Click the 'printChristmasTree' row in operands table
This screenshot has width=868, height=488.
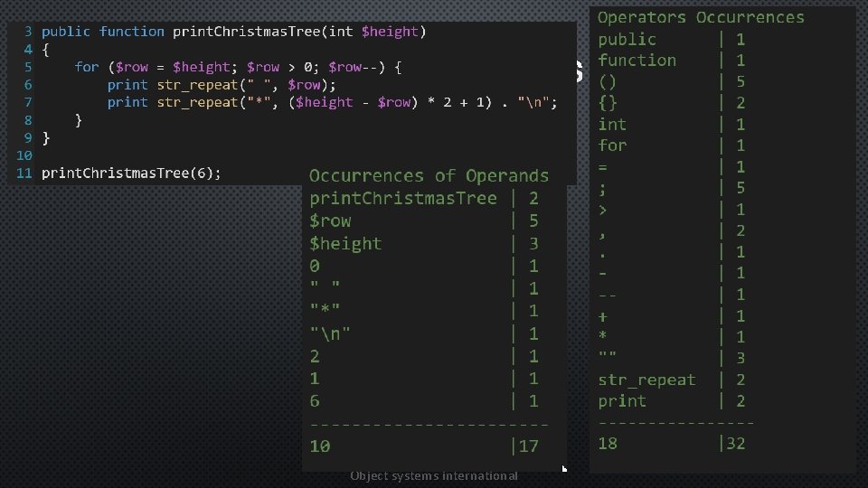424,199
